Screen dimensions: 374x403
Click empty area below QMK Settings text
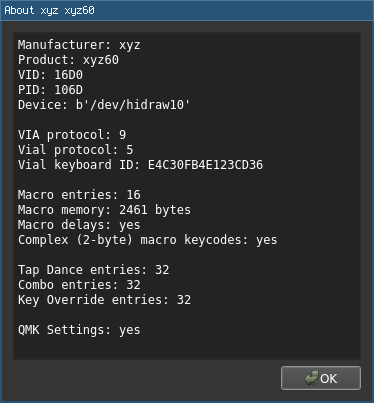tap(187, 348)
